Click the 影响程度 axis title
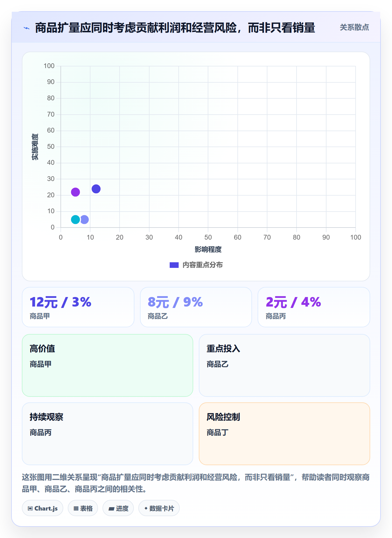This screenshot has width=392, height=538. [208, 249]
